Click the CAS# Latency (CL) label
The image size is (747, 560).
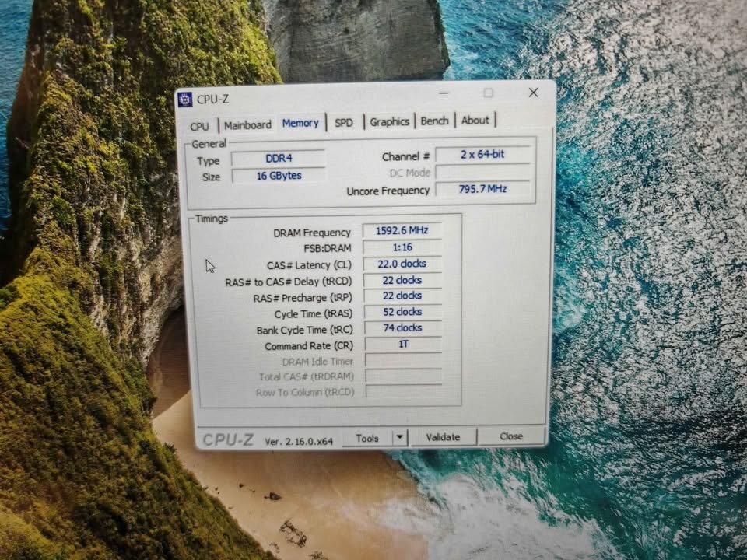(x=309, y=265)
